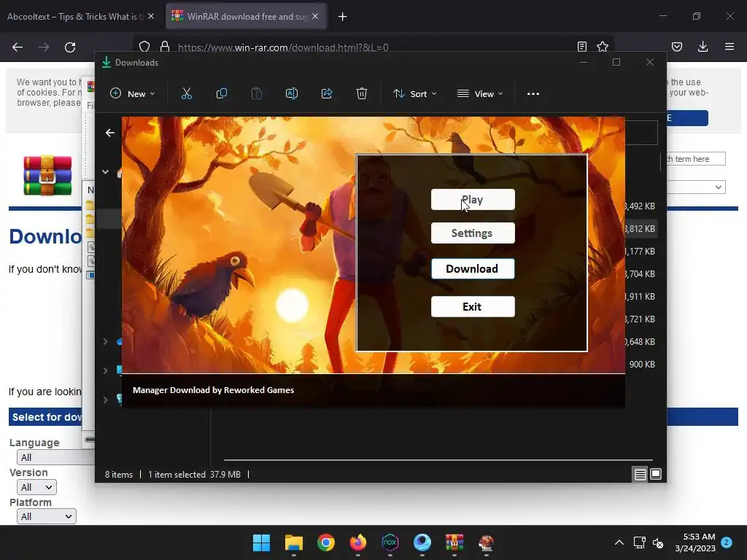The width and height of the screenshot is (747, 560).
Task: Open the Version dropdown on WinRAR page
Action: click(36, 487)
